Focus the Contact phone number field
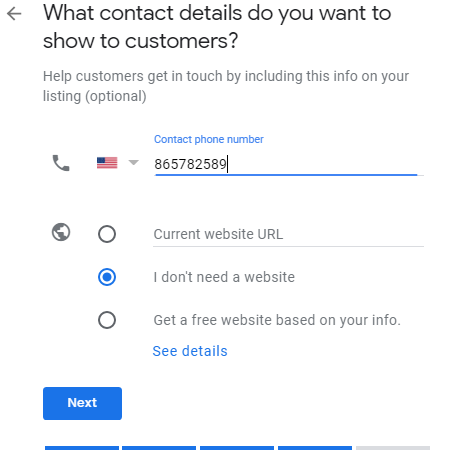Image resolution: width=449 pixels, height=465 pixels. pyautogui.click(x=288, y=164)
